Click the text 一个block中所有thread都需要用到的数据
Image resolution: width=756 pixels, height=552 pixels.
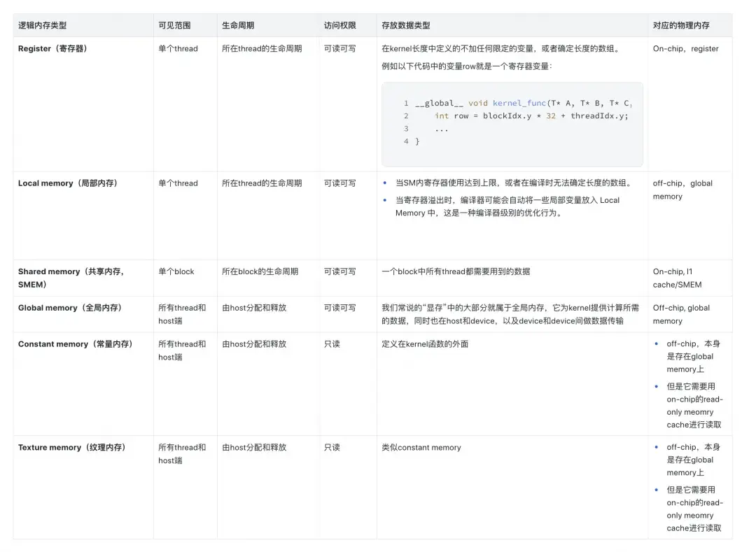coord(456,271)
